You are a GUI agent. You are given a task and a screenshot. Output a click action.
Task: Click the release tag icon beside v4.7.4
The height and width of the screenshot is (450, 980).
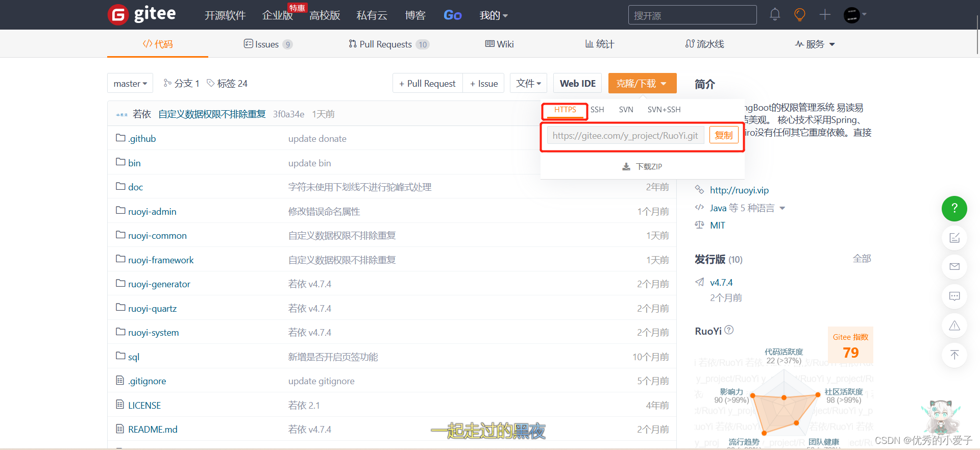click(700, 282)
